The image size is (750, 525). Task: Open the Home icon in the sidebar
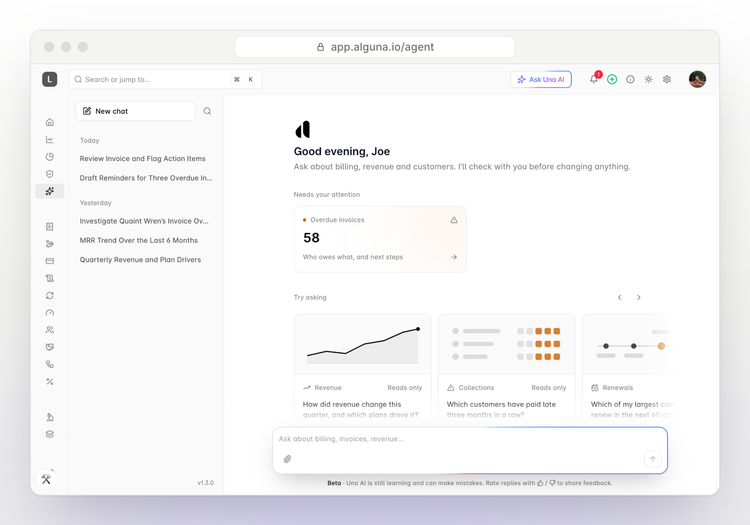[50, 122]
